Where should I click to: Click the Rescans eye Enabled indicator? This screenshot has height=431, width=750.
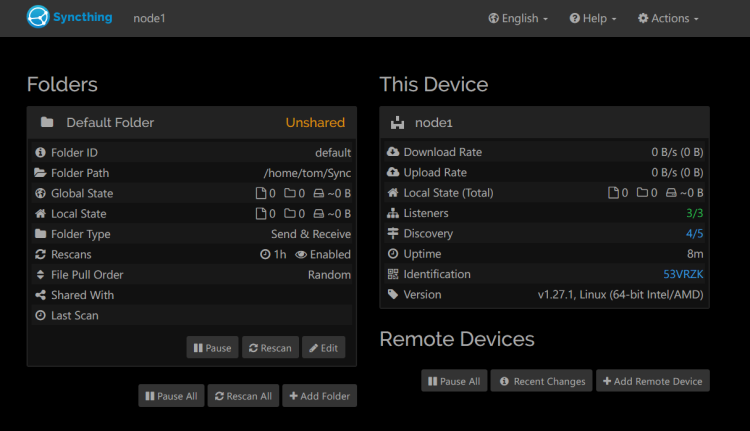click(x=323, y=254)
